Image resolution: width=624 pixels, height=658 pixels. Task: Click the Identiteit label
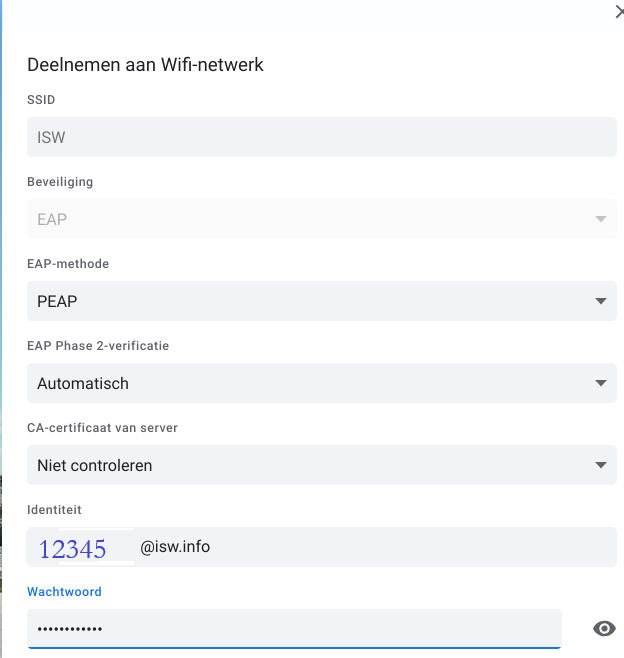click(54, 509)
